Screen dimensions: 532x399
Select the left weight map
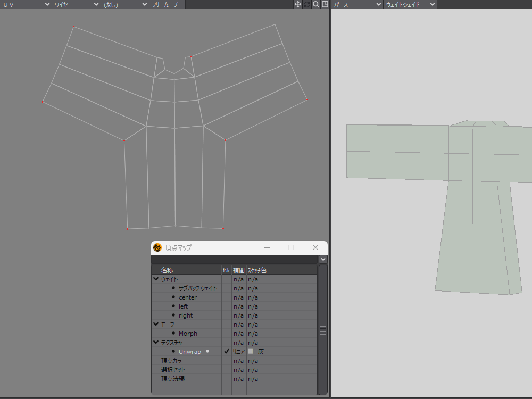(183, 306)
